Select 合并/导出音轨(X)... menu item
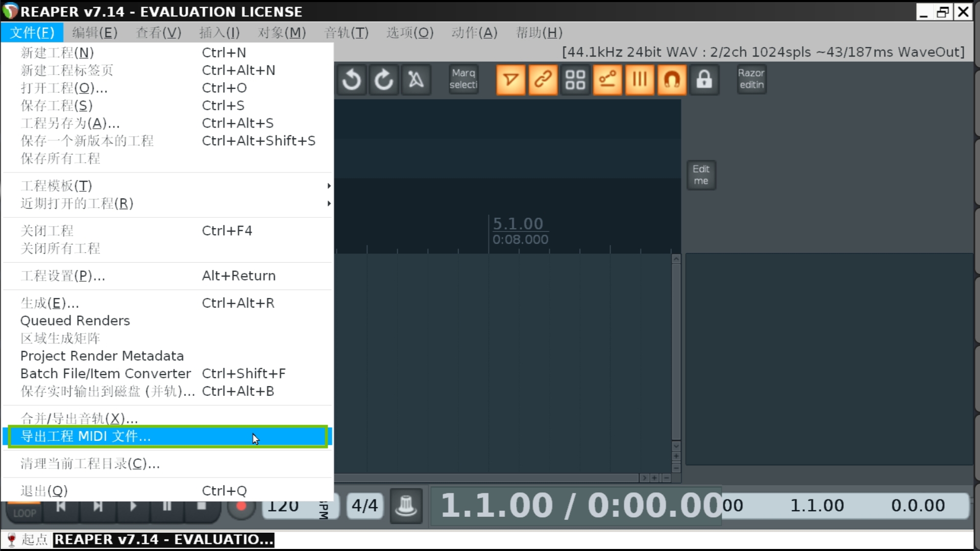 point(167,419)
